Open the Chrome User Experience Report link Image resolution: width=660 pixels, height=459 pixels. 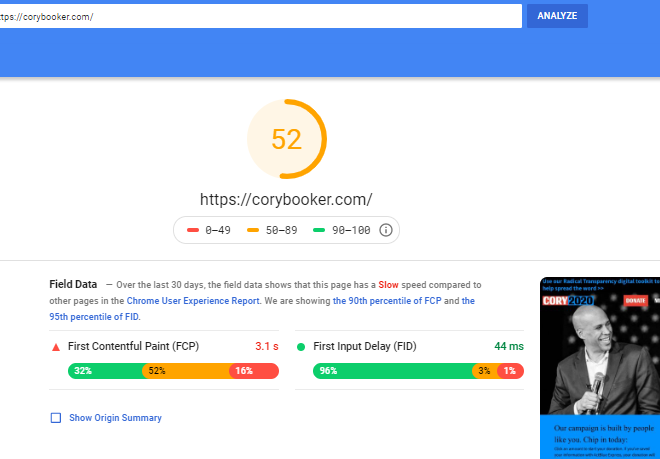[x=193, y=301]
